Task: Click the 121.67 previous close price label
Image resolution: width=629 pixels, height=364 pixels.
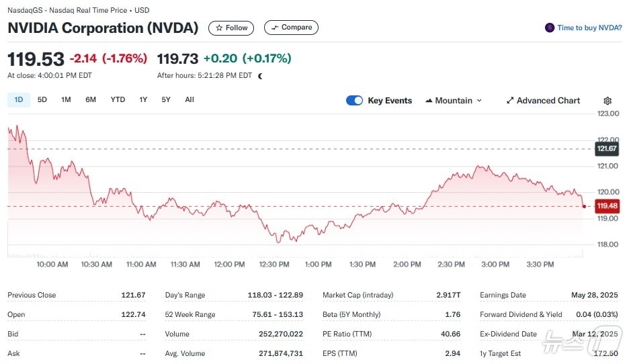Action: tap(606, 148)
